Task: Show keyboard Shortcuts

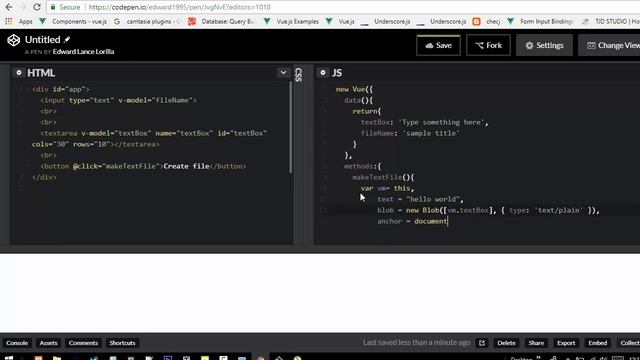Action: [x=122, y=343]
